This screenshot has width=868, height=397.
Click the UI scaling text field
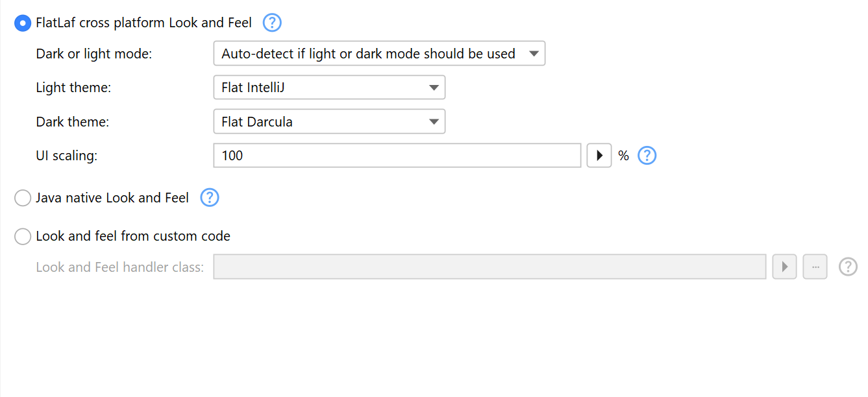(397, 156)
